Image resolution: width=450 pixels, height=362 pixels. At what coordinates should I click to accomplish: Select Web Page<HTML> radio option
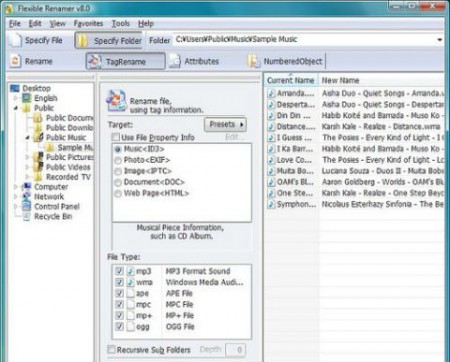[118, 194]
